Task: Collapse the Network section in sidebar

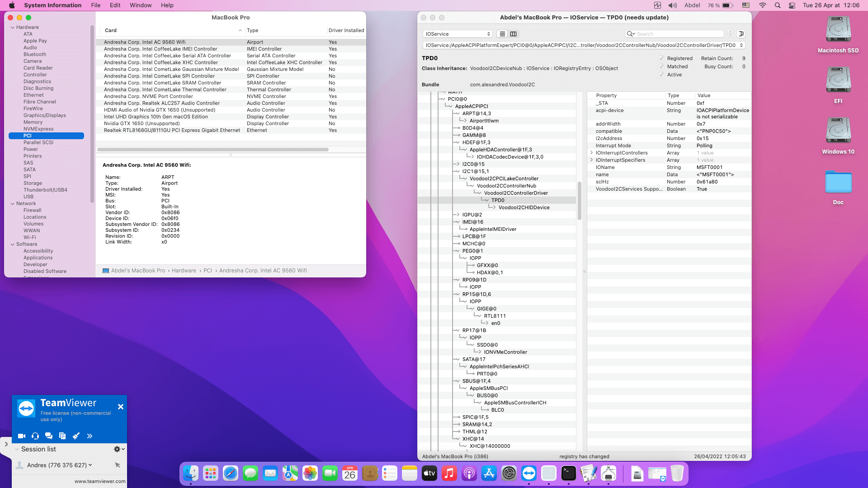Action: pos(13,204)
